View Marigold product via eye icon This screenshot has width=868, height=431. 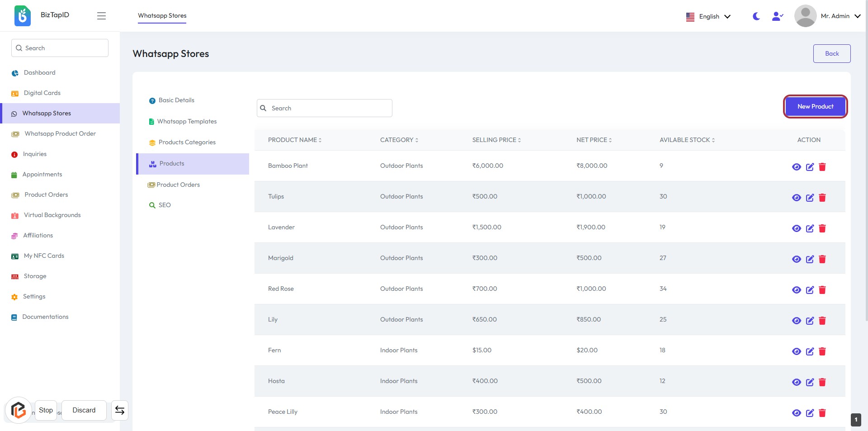[x=797, y=259]
